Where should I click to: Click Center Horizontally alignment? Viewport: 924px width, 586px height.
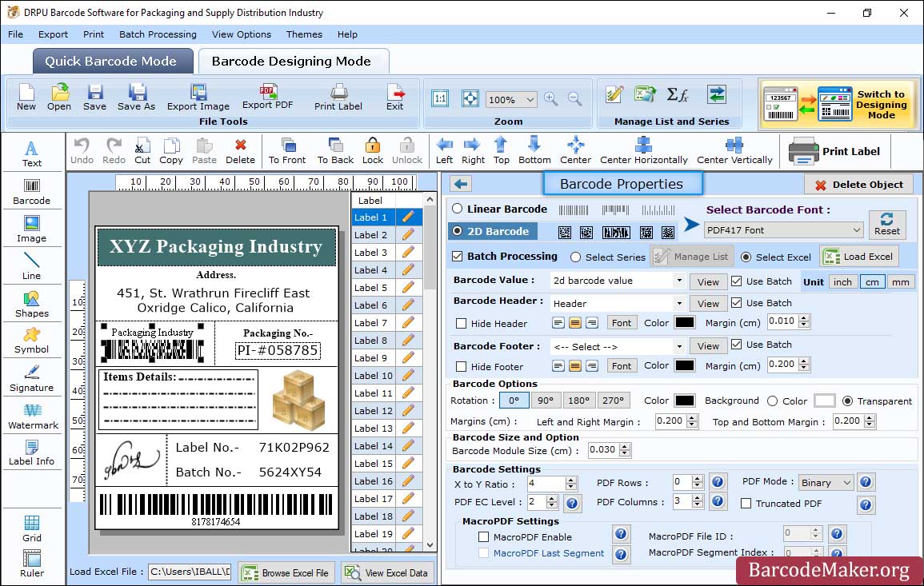(643, 151)
